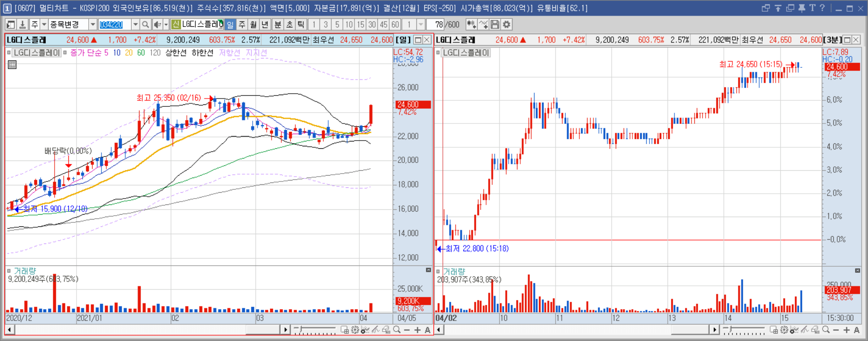Image resolution: width=868 pixels, height=341 pixels.
Task: Select the 분 (minute) period toggle
Action: click(x=278, y=24)
